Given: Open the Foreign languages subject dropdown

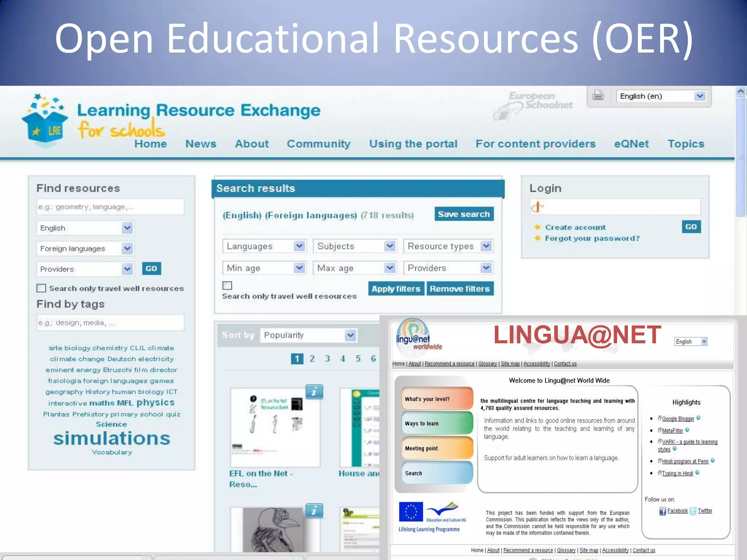Looking at the screenshot, I should [x=85, y=249].
